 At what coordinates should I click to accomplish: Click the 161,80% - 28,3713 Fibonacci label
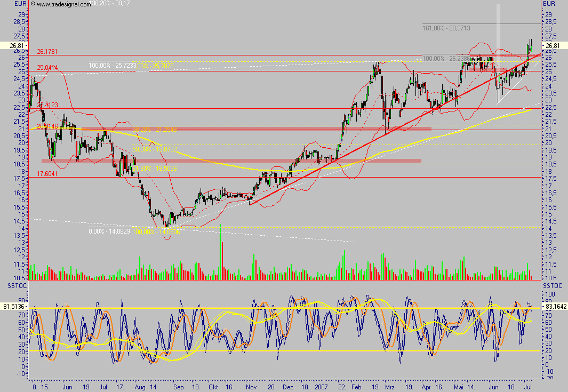446,28
